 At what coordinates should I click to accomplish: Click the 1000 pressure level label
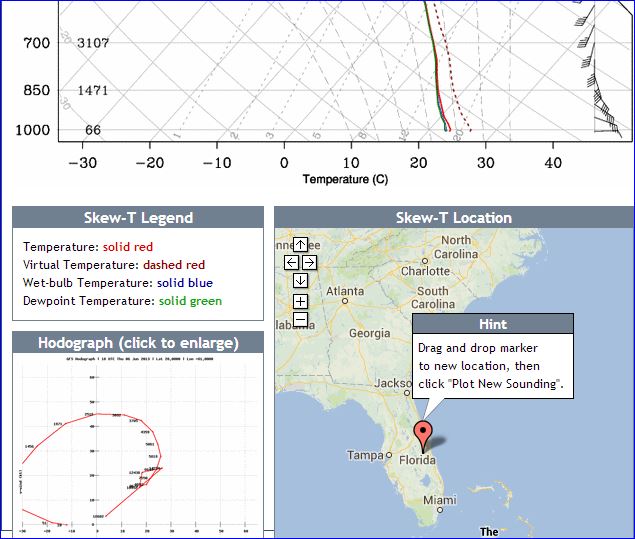(x=32, y=130)
